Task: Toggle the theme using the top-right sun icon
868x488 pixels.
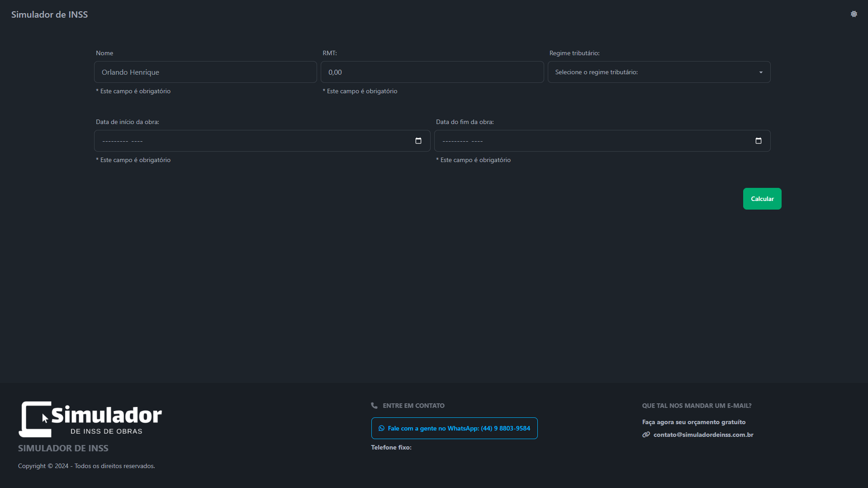Action: [854, 14]
